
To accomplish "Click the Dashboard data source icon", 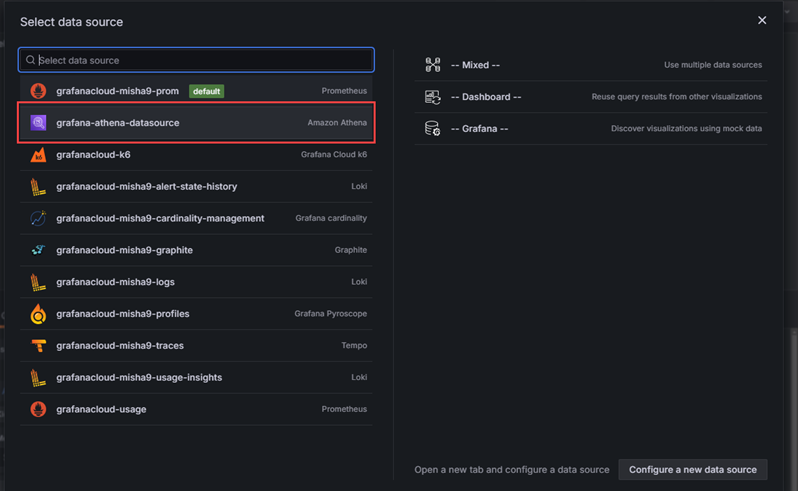I will [432, 97].
